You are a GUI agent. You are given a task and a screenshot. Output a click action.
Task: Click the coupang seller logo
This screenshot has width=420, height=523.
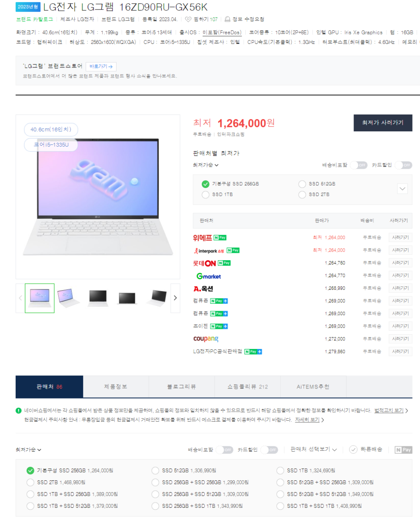pos(206,339)
